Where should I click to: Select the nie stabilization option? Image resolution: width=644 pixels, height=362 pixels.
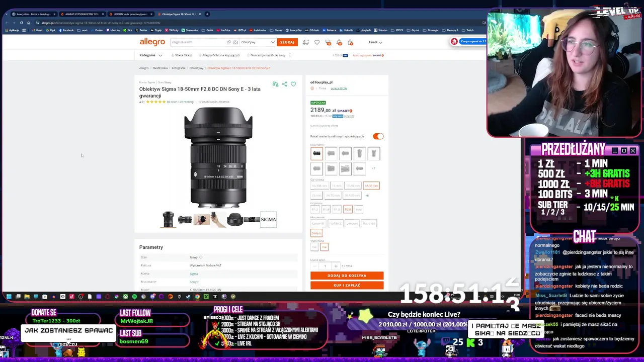pyautogui.click(x=324, y=247)
